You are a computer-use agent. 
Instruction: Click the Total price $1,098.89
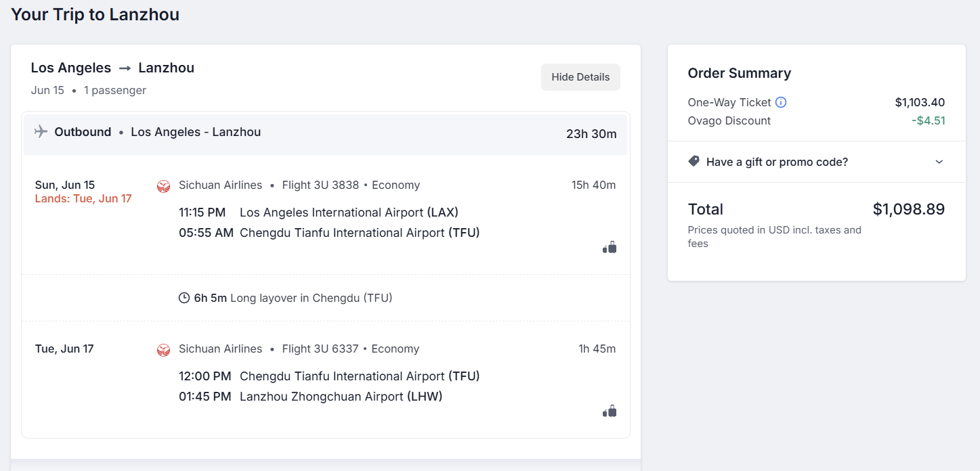click(x=908, y=209)
